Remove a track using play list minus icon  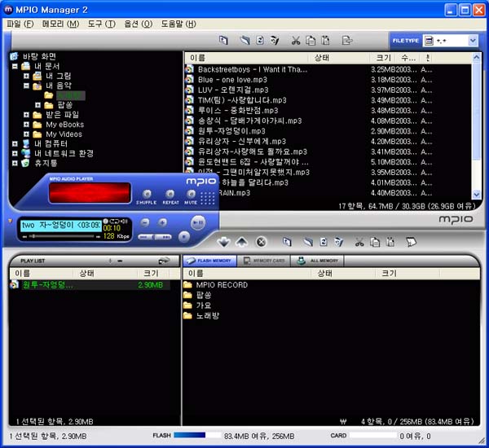120,261
